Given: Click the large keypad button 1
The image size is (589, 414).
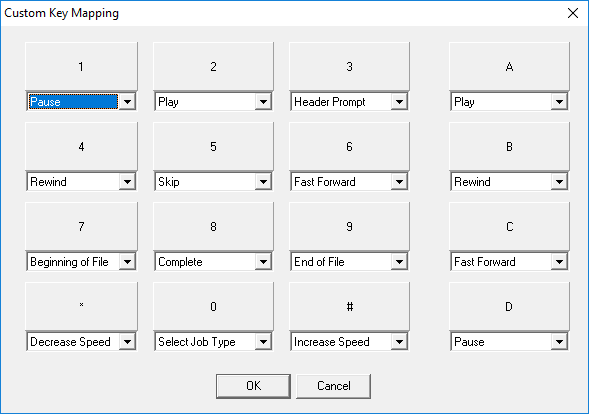Looking at the screenshot, I should 82,66.
